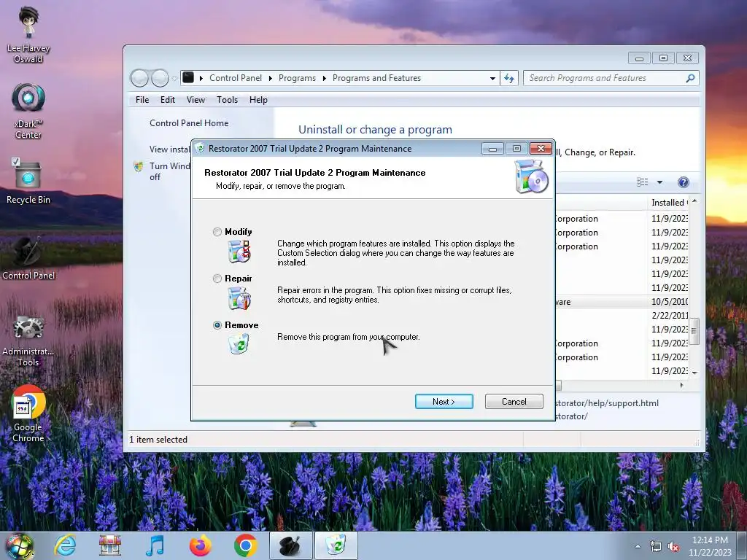Open the address bar history dropdown
747x560 pixels.
(492, 78)
